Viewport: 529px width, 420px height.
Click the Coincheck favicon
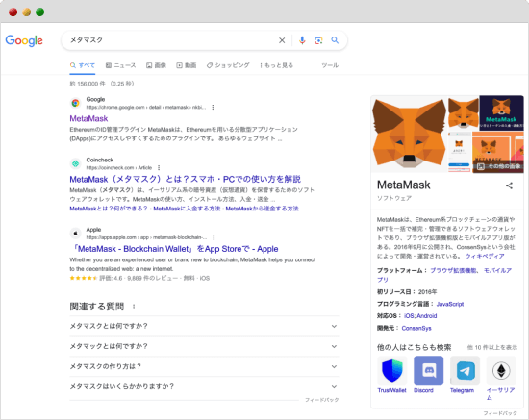point(76,163)
